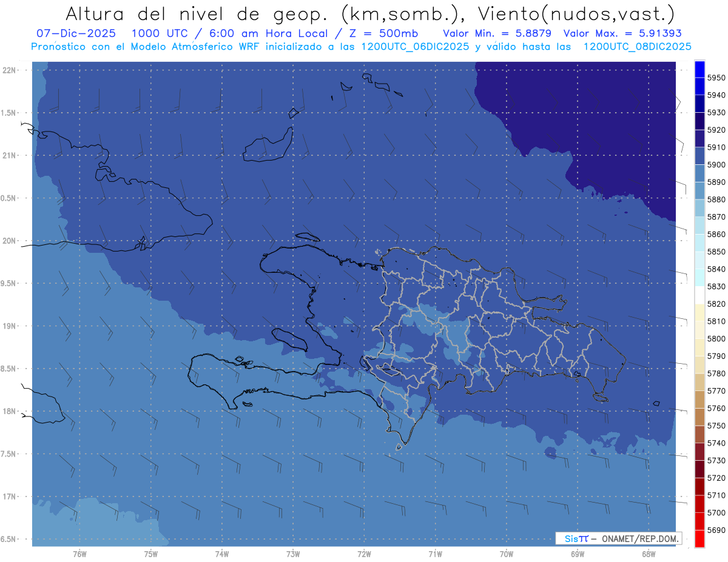Click the colorbar label 5720

tap(716, 478)
